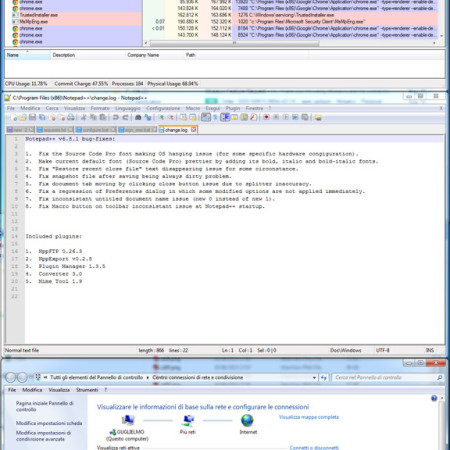Toggle Show All Characters in Notepad++ toolbar
The width and height of the screenshot is (450, 450).
tap(215, 117)
